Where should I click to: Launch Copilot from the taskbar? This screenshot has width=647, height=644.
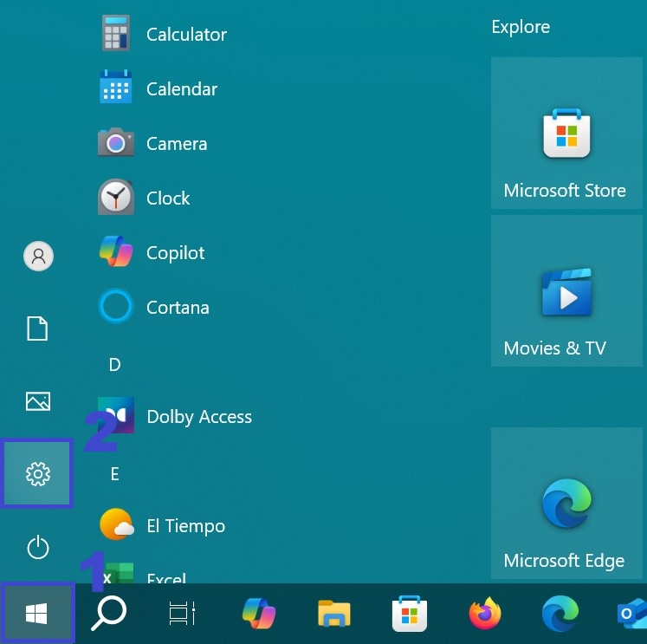pyautogui.click(x=259, y=614)
